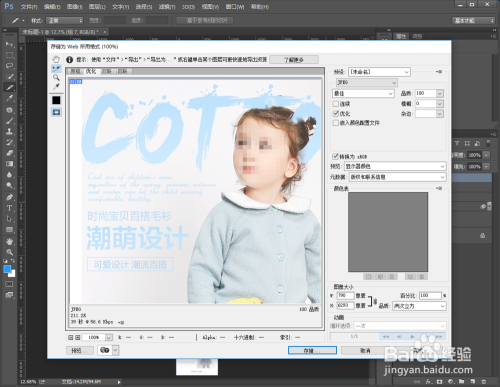500x387 pixels.
Task: Select the Zoom tool in Photoshop toolbar
Action: 9,252
